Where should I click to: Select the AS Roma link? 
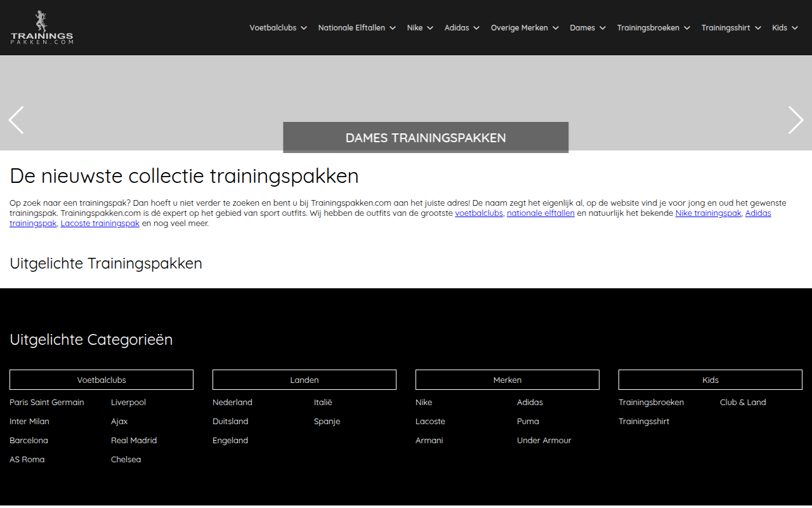coord(27,460)
